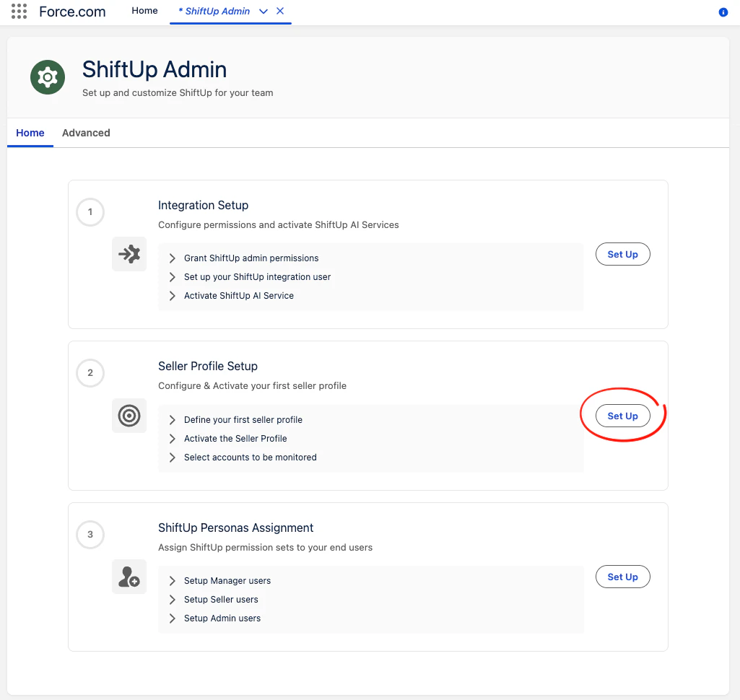Click Set Up for ShiftUp Personas Assignment
Screen dimensions: 740x700
click(622, 577)
